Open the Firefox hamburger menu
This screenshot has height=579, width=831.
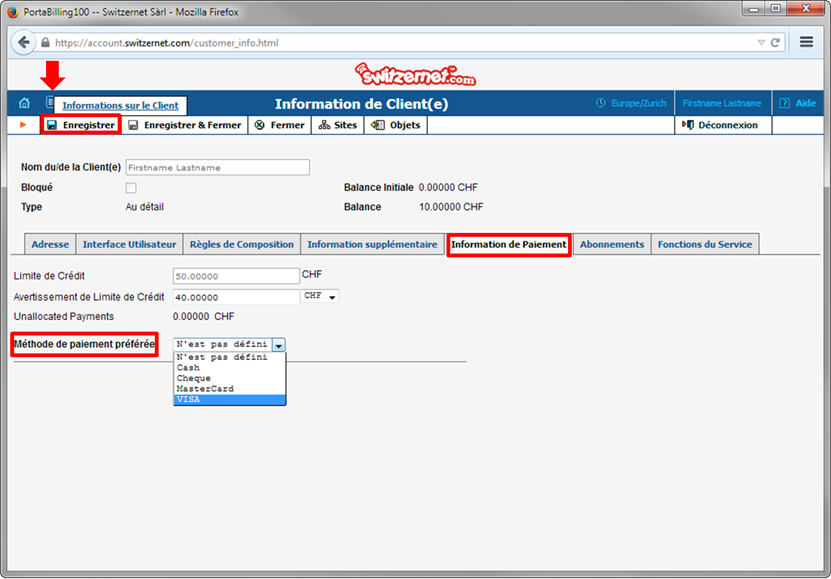[x=806, y=43]
